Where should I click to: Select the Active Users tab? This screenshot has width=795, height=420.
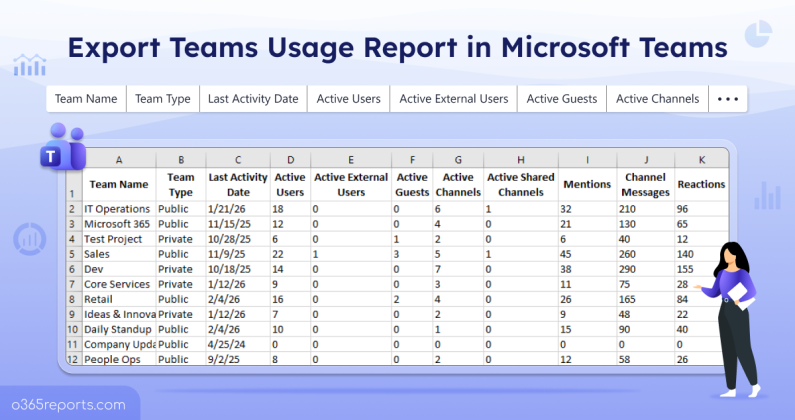coord(347,99)
